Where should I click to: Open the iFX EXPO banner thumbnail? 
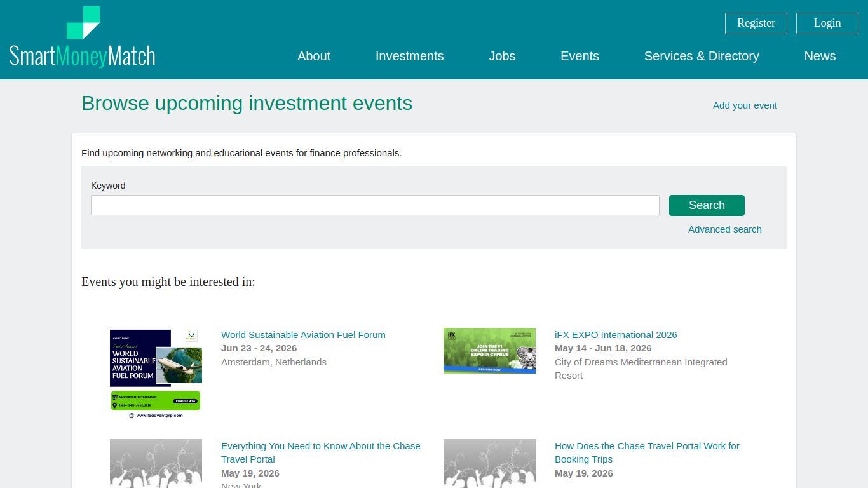coord(489,351)
